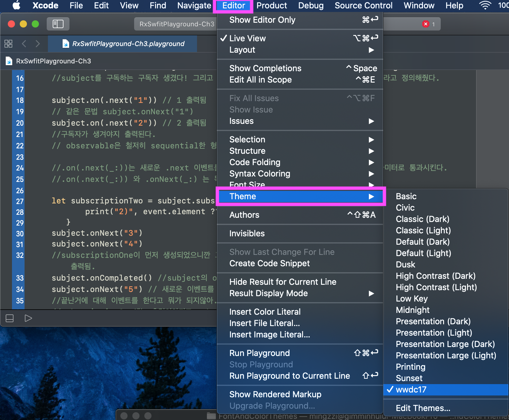Open the related items grid icon

(8, 44)
